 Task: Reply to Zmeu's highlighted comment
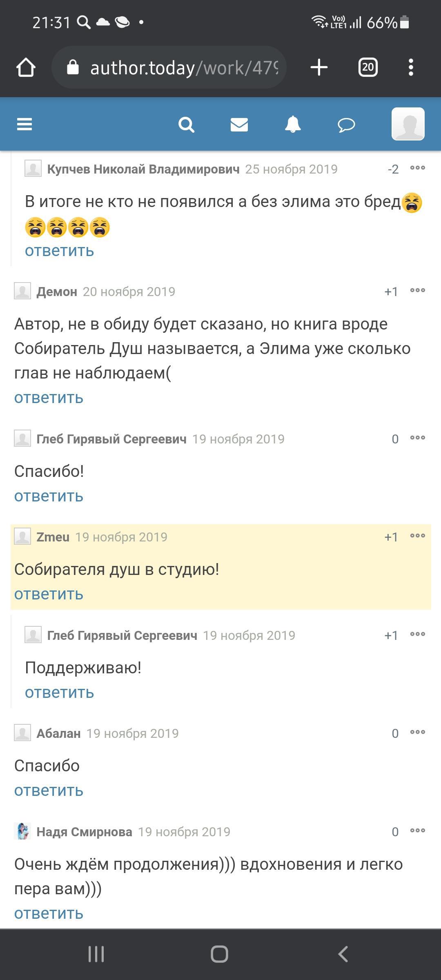(49, 594)
